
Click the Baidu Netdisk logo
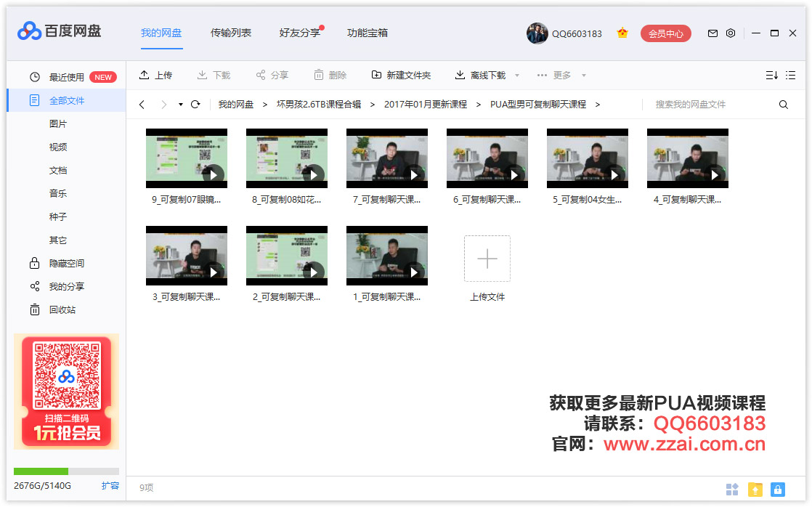point(59,31)
